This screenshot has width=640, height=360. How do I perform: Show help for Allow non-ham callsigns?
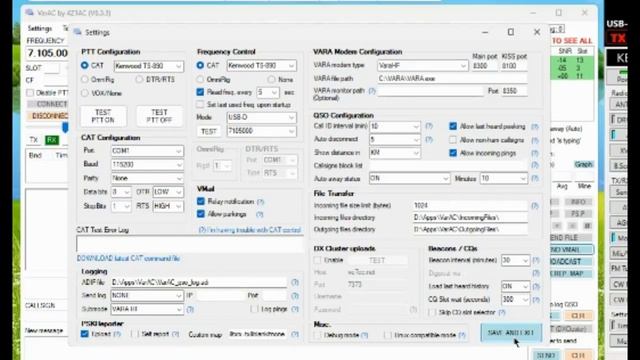[x=535, y=140]
